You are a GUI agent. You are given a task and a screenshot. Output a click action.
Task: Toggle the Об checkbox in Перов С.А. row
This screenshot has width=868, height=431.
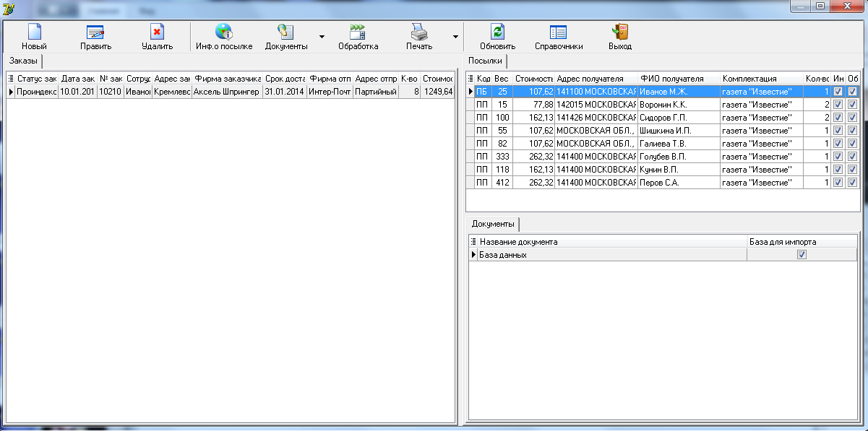[852, 183]
